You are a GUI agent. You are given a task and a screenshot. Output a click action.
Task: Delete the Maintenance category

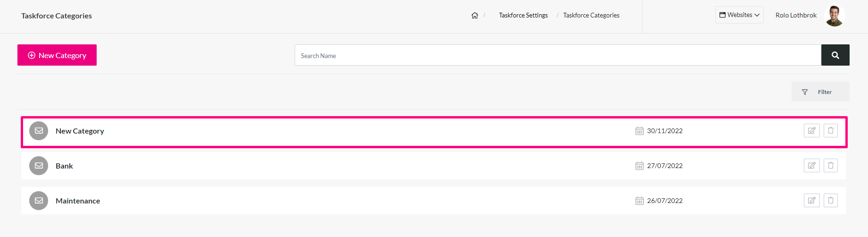831,201
